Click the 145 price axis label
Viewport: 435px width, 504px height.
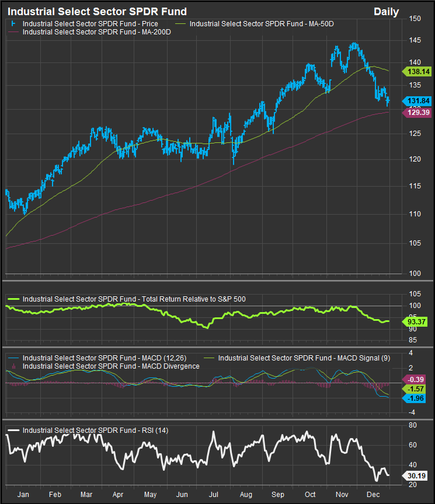[x=415, y=40]
